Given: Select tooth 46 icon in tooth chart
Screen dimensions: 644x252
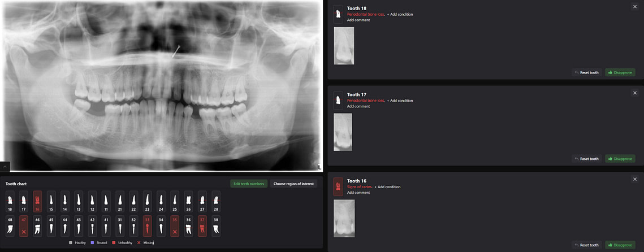Looking at the screenshot, I should point(37,226).
